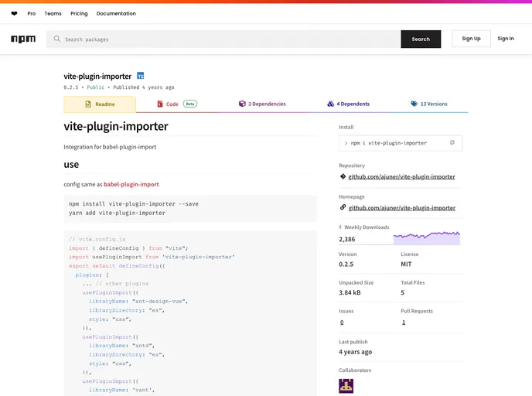Click the yarn add vite-plugin-importer line
The width and height of the screenshot is (532, 396).
[117, 213]
